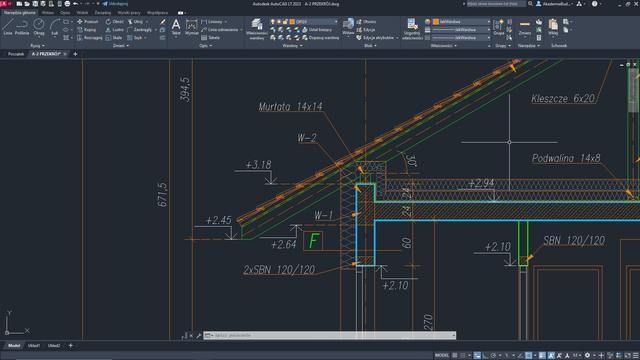Screen dimensions: 640x360
Task: Expand the Warstwy panel dropdown
Action: 292,46
